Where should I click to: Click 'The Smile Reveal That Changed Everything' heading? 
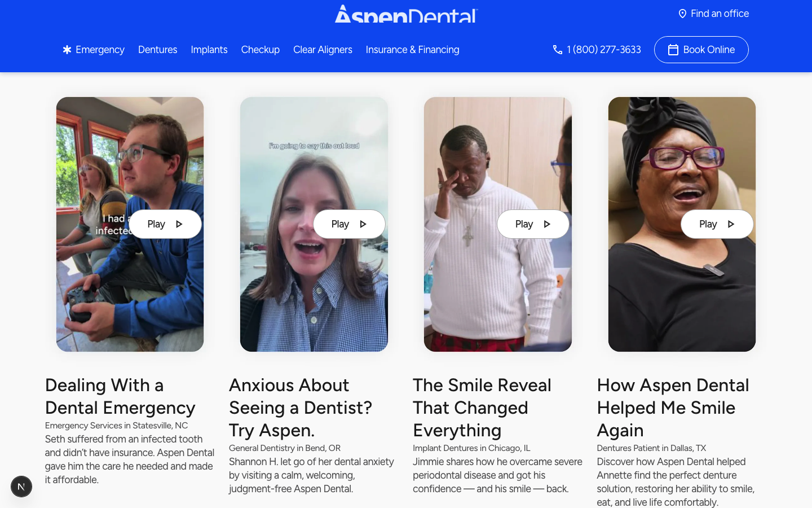click(x=482, y=408)
